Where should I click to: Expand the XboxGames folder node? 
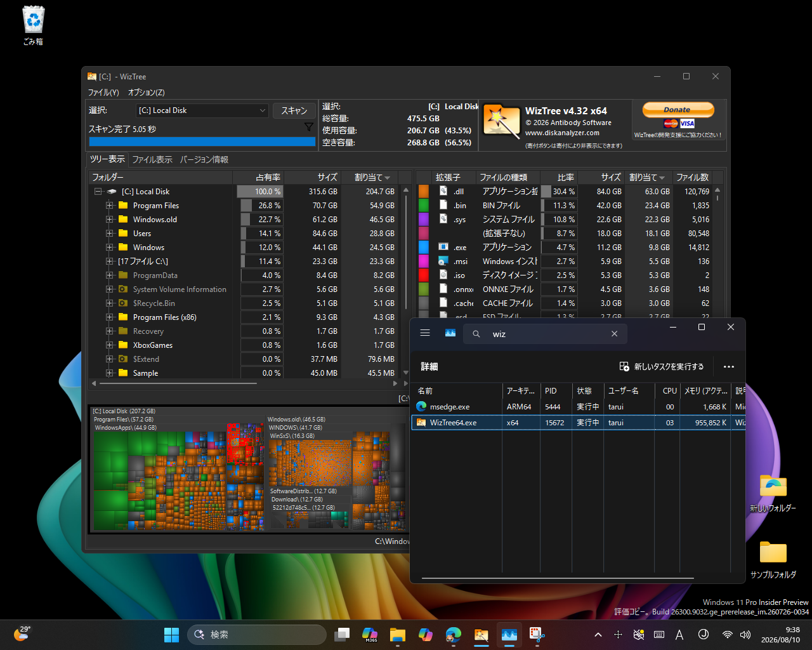click(x=109, y=345)
